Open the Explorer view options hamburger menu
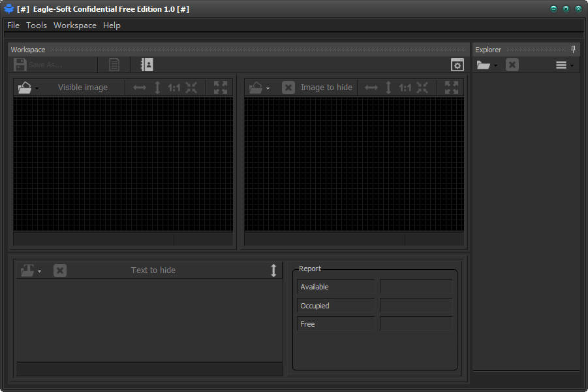The height and width of the screenshot is (392, 588). [561, 65]
